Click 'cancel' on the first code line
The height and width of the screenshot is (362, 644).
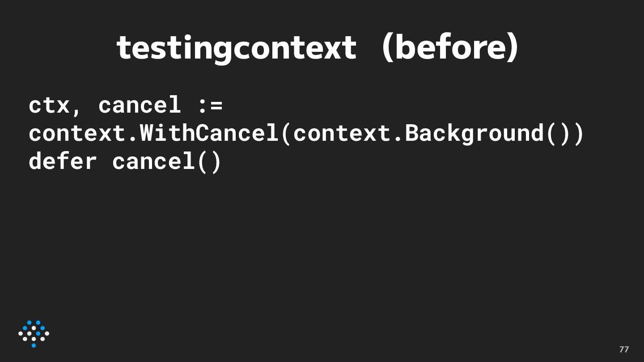coord(139,106)
